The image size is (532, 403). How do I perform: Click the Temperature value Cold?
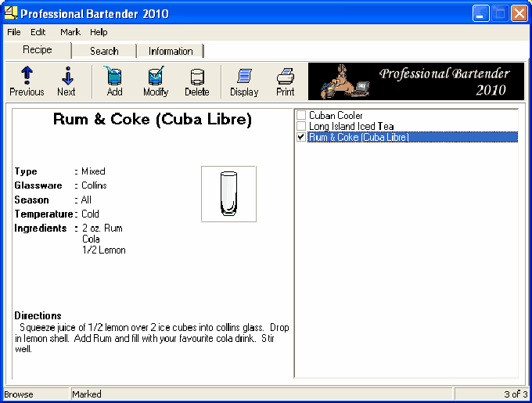pos(90,214)
